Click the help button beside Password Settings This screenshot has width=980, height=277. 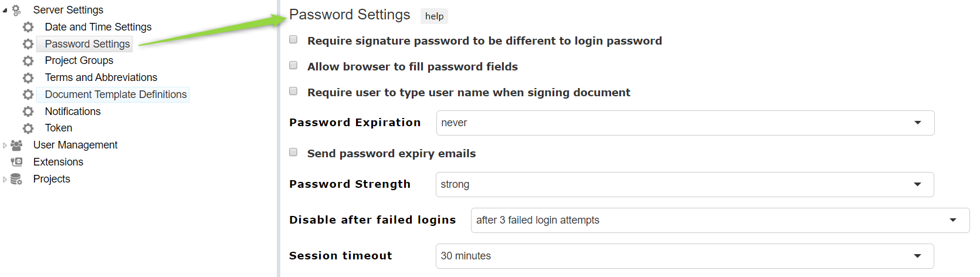(434, 16)
